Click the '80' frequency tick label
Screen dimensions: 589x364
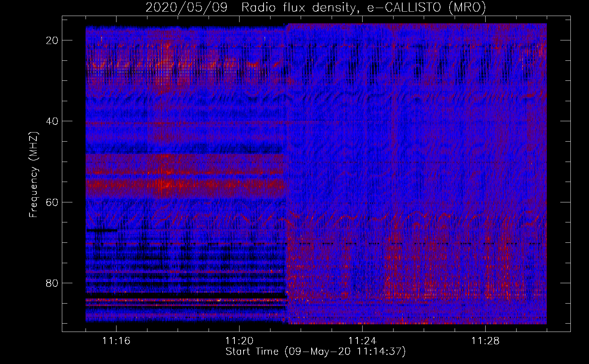tap(52, 283)
